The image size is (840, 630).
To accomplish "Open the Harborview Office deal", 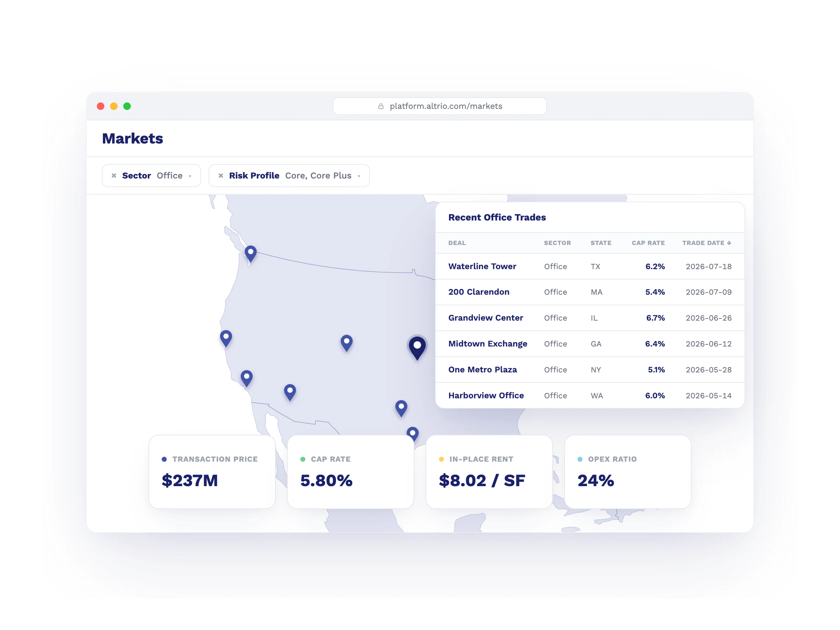I will tap(486, 395).
